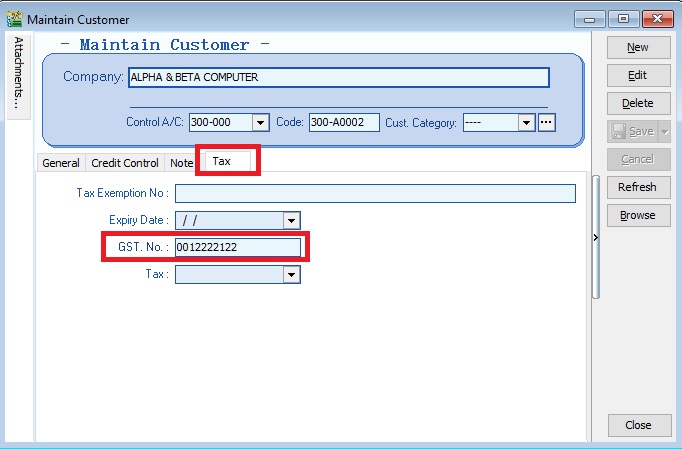Click the Maintain Customer title bar app icon
The width and height of the screenshot is (682, 449).
coord(14,19)
